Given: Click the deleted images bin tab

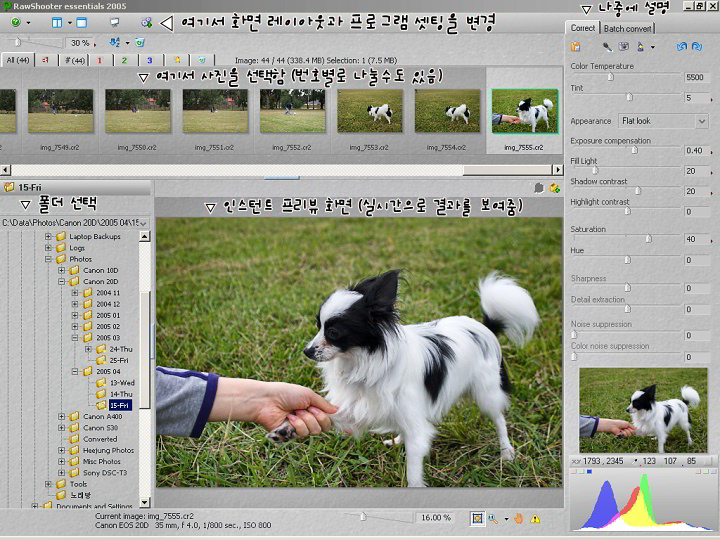Looking at the screenshot, I should [x=202, y=60].
